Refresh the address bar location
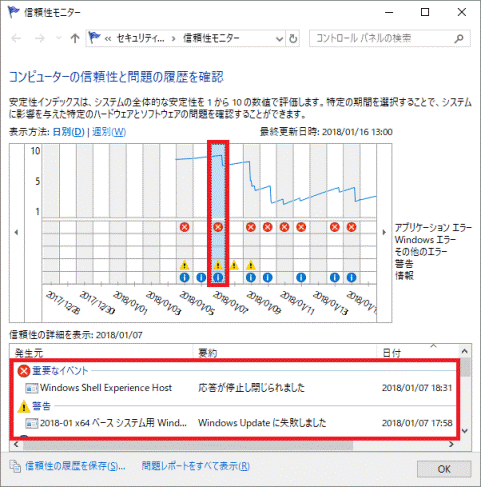The image size is (481, 487). pyautogui.click(x=293, y=39)
